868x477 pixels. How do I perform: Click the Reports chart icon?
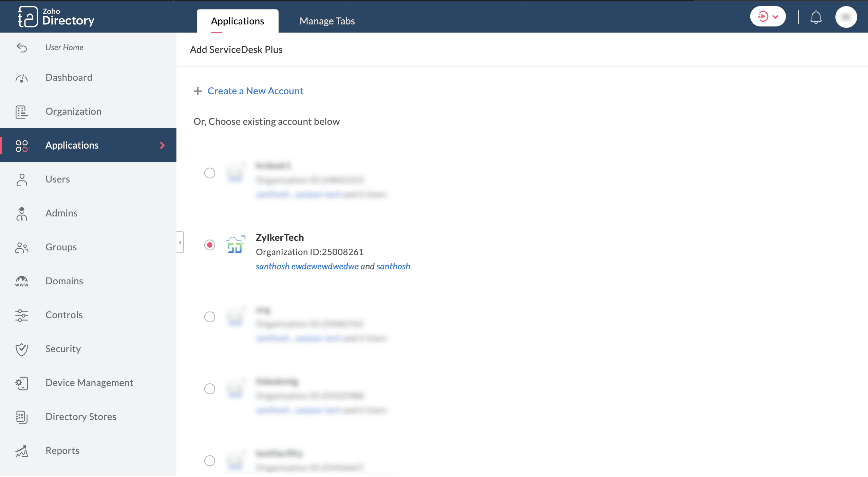pyautogui.click(x=22, y=451)
